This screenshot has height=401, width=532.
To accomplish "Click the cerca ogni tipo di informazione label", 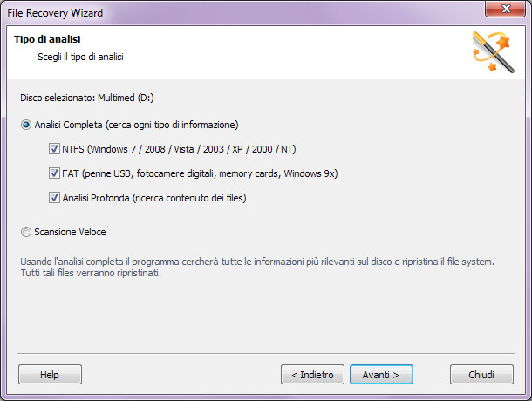I will click(172, 125).
